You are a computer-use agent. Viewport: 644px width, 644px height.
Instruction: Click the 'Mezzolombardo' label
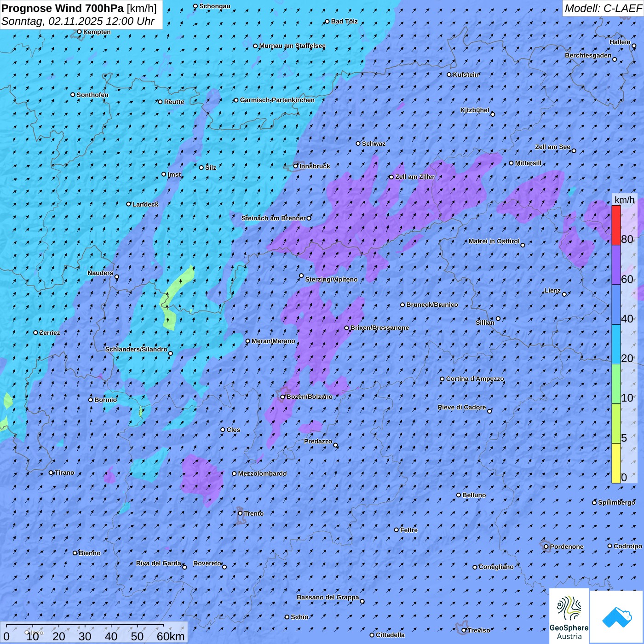point(263,473)
